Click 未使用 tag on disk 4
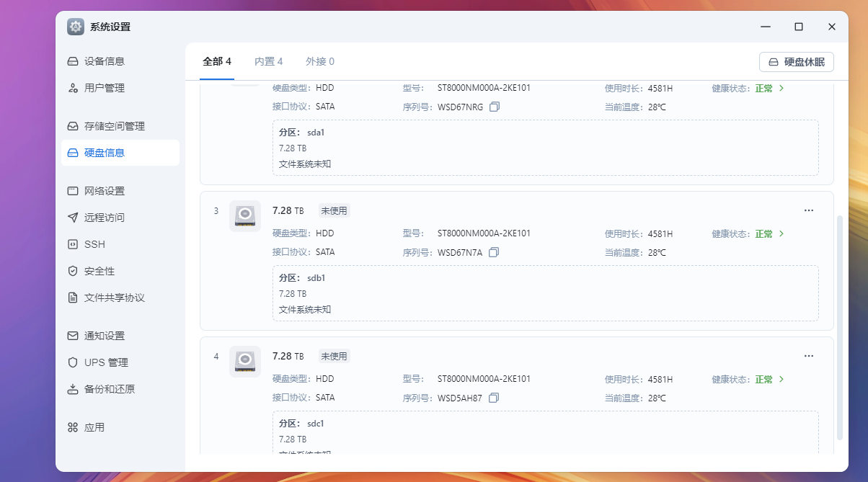This screenshot has width=868, height=482. click(334, 357)
